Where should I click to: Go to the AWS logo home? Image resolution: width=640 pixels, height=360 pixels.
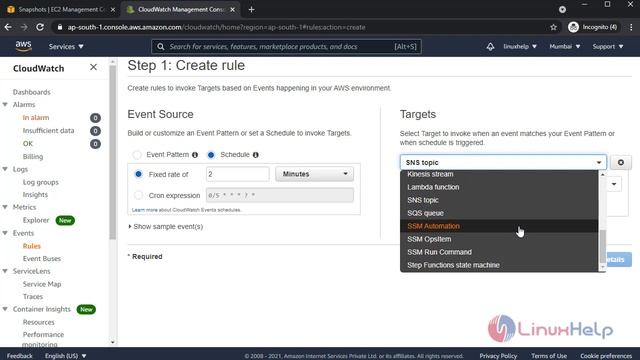tap(23, 46)
